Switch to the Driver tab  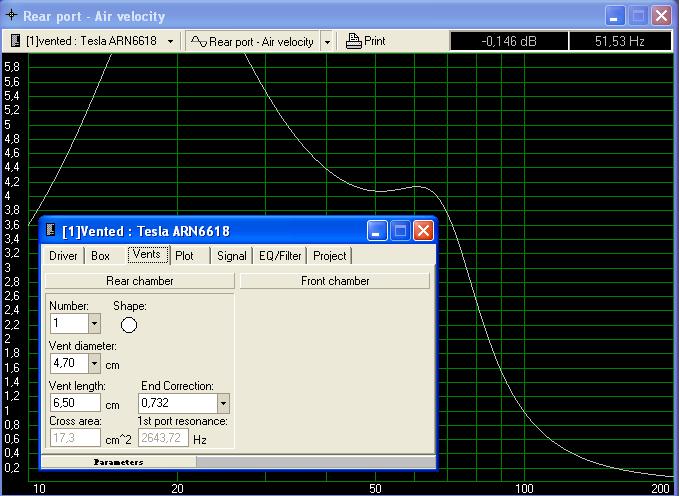[x=63, y=256]
